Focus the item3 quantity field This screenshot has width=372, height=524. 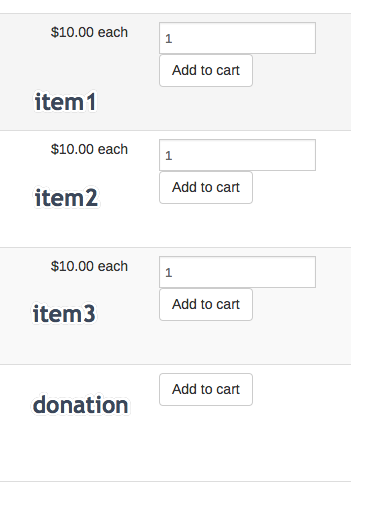237,272
